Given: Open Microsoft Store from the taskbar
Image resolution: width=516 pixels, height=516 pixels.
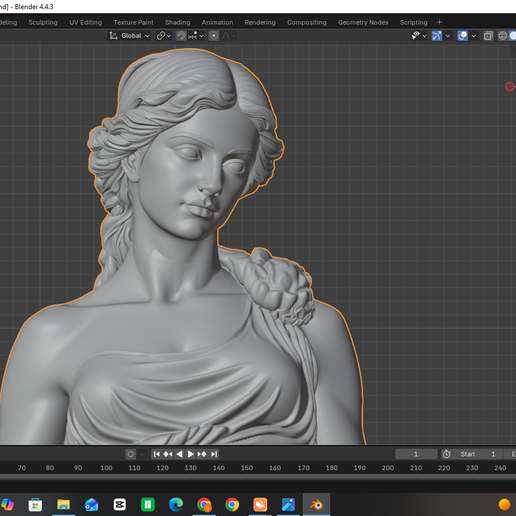Looking at the screenshot, I should point(35,505).
